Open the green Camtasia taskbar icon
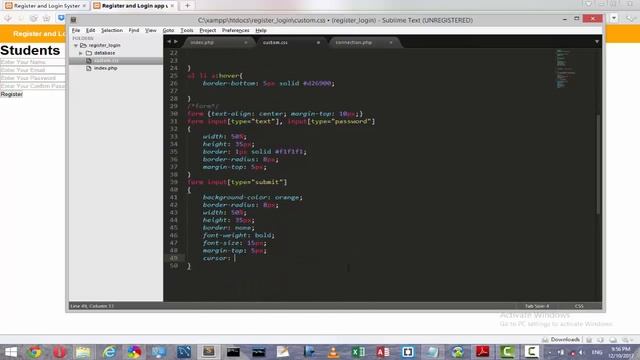 (x=507, y=352)
